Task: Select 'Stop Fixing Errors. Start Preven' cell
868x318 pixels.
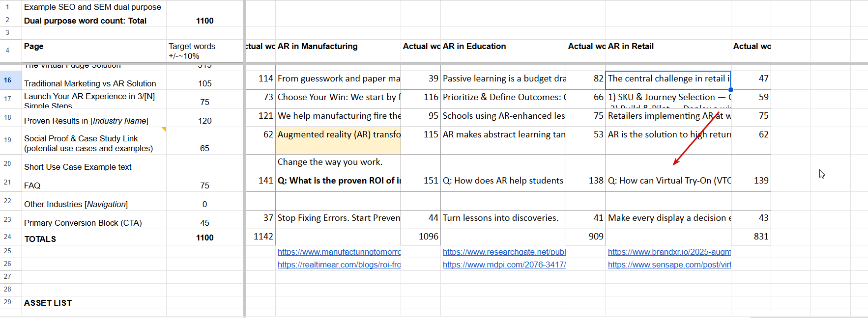Action: coord(338,220)
